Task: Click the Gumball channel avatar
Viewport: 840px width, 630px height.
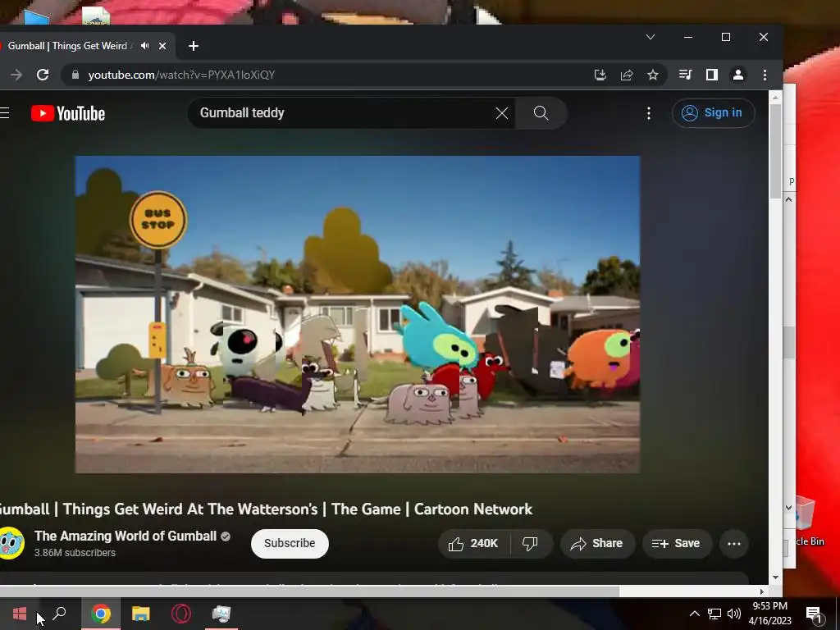Action: 11,543
